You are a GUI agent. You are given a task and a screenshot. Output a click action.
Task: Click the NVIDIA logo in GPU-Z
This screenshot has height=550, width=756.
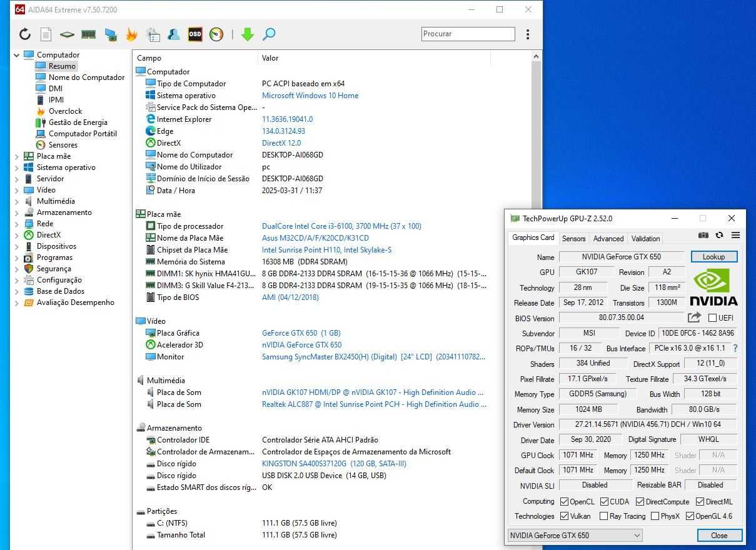[713, 287]
